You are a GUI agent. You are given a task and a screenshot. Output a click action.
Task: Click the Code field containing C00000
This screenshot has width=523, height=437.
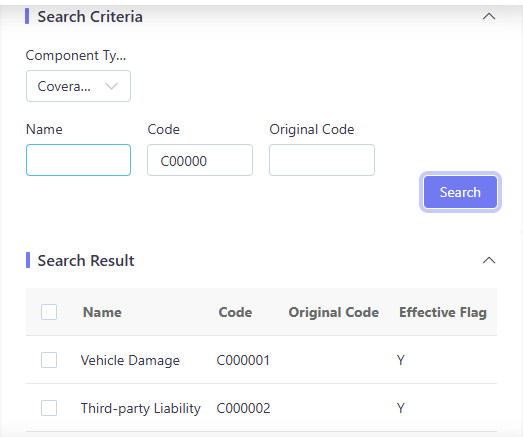point(200,160)
